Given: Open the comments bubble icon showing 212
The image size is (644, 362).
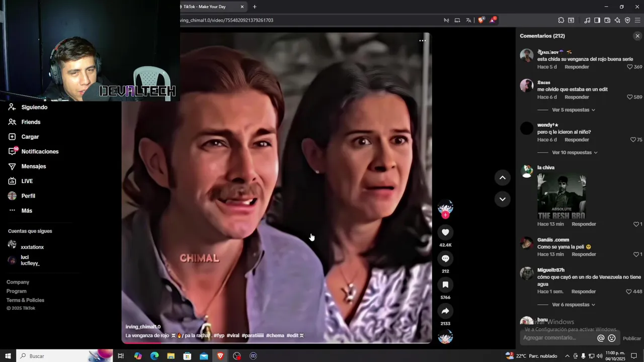Looking at the screenshot, I should point(445,258).
